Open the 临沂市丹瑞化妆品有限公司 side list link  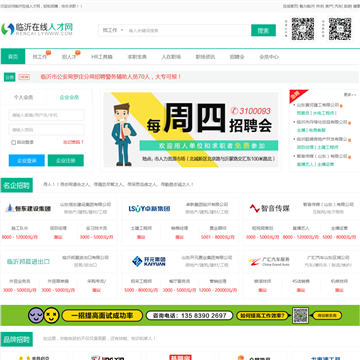[322, 122]
